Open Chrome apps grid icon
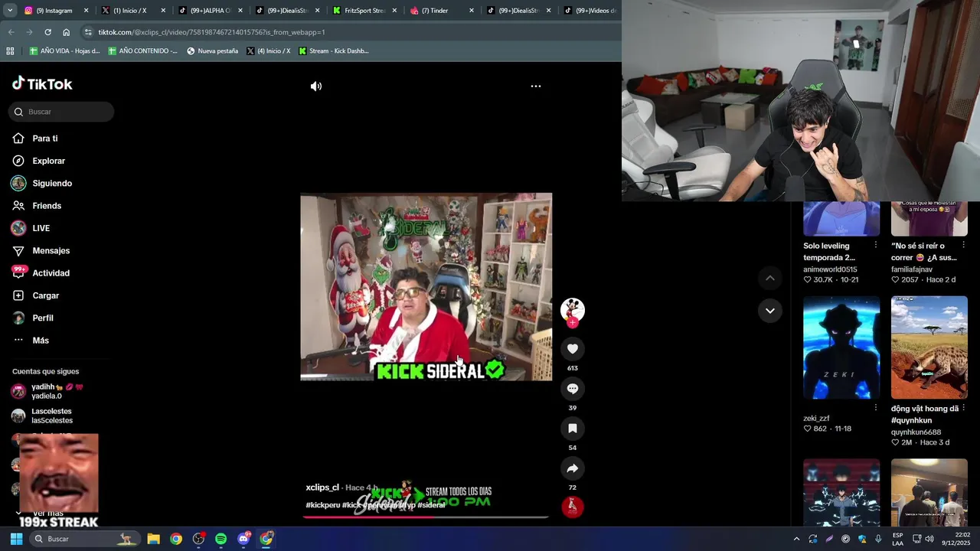980x551 pixels. click(x=10, y=51)
